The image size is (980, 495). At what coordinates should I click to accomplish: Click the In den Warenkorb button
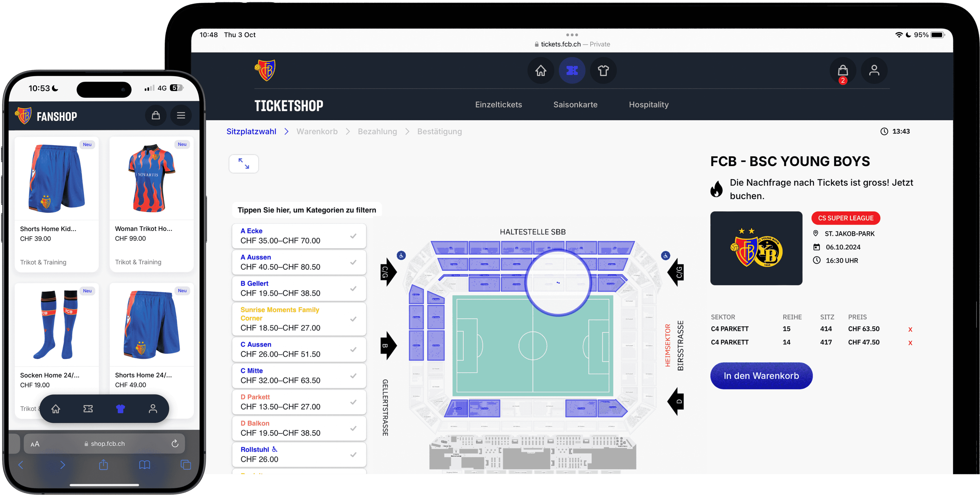point(761,376)
